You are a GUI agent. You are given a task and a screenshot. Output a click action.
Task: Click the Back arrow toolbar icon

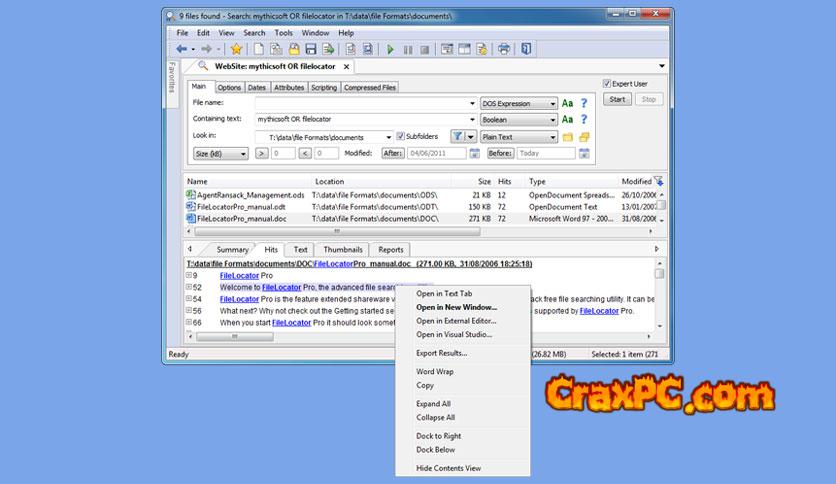[x=182, y=49]
